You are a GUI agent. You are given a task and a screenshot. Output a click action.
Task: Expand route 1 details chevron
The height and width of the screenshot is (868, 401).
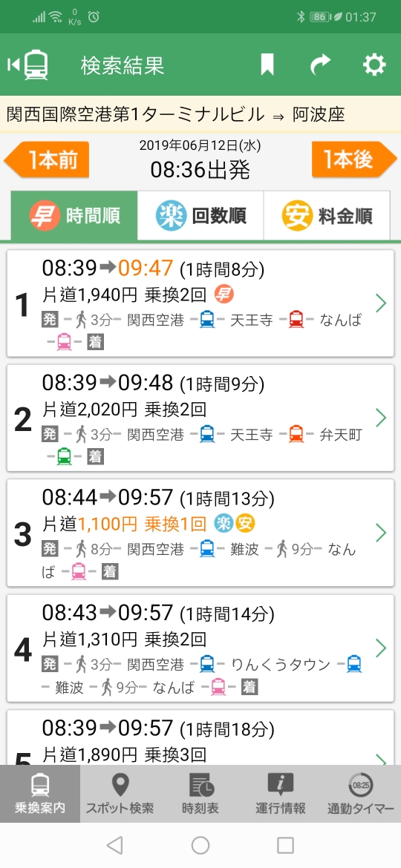380,303
